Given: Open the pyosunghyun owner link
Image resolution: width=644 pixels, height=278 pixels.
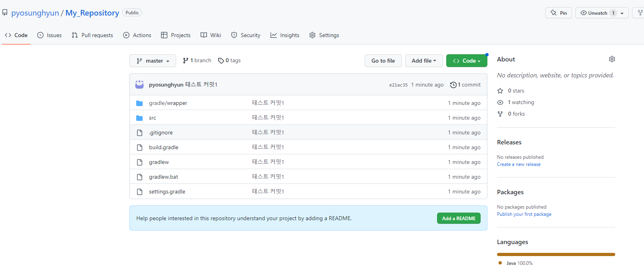Looking at the screenshot, I should pyautogui.click(x=35, y=13).
